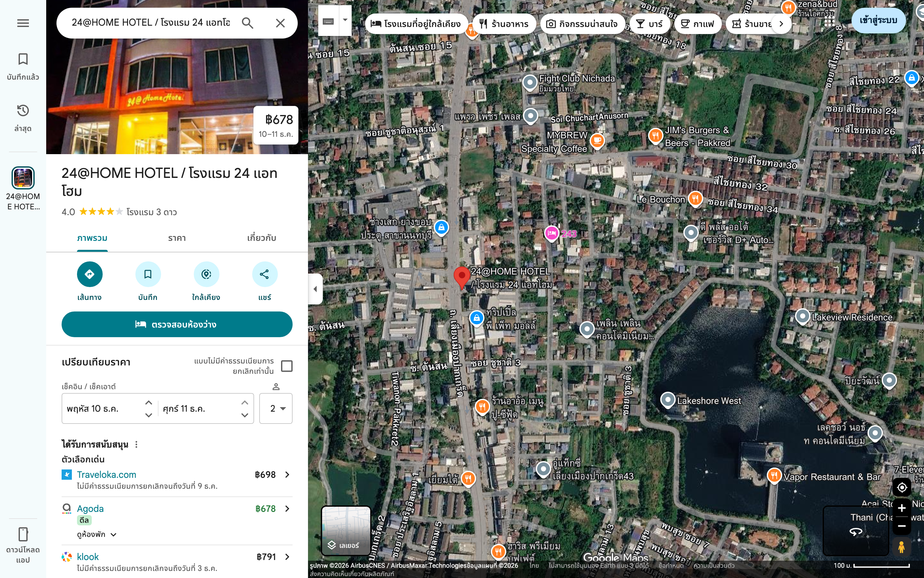The width and height of the screenshot is (924, 578).
Task: Click the sign in (เข้าสู่ระบบ) button
Action: (x=878, y=20)
